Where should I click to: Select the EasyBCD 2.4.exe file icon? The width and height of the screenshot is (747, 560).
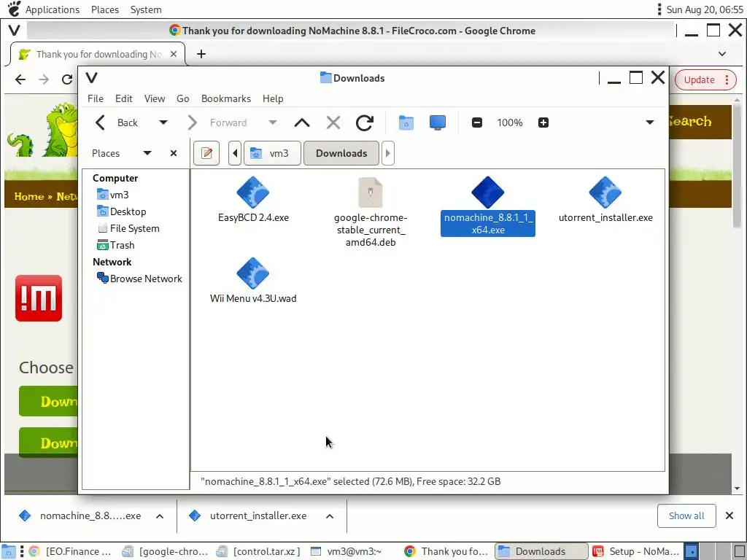click(x=253, y=192)
